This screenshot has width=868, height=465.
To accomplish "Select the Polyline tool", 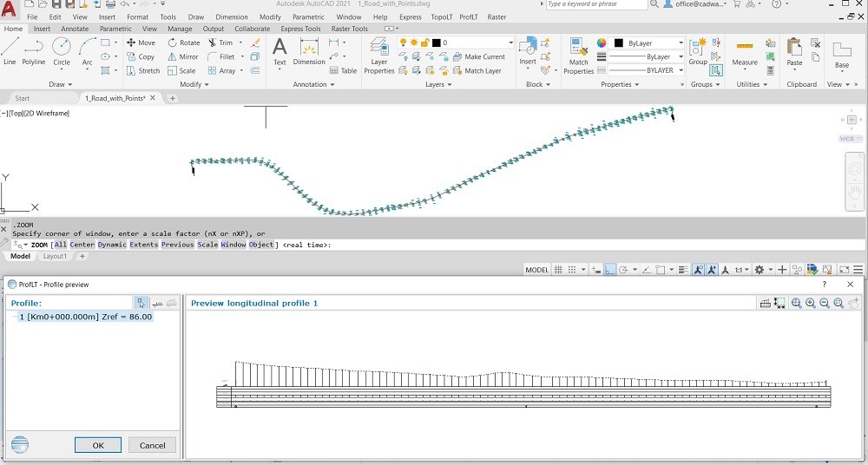I will coord(34,51).
